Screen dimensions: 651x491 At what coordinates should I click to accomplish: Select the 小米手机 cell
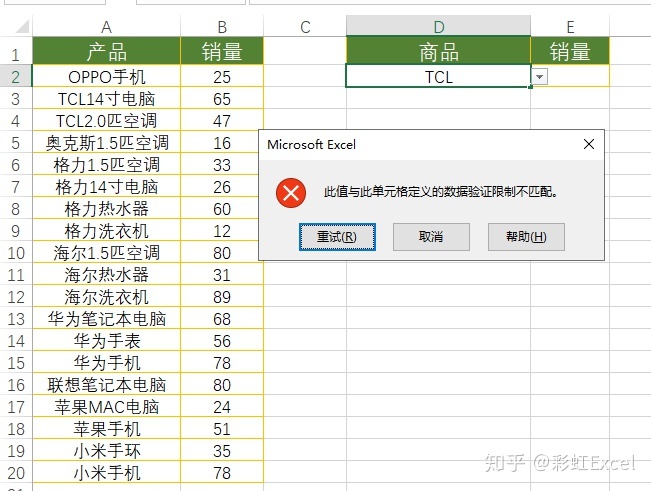point(106,473)
